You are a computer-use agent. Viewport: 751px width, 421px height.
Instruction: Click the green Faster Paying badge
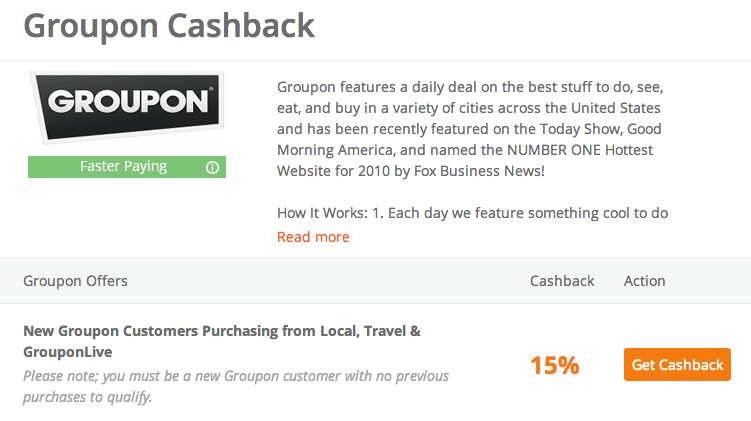tap(123, 167)
